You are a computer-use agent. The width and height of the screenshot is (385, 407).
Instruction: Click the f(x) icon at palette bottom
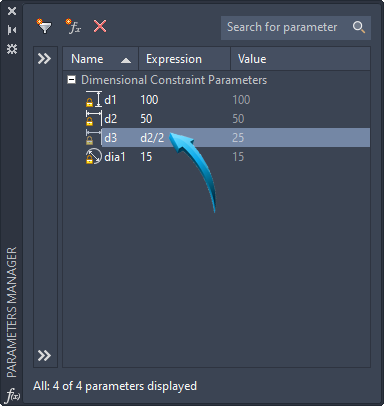(13, 396)
